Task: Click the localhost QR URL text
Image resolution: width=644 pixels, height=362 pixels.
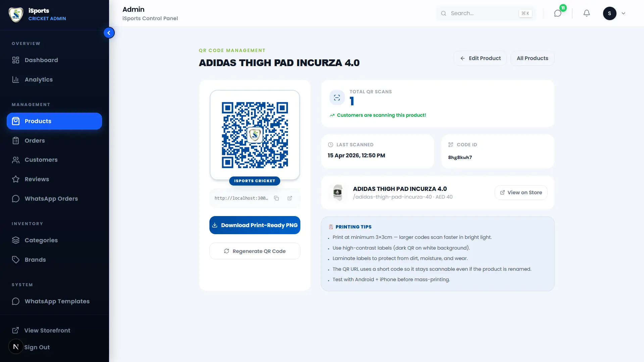Action: 241,198
